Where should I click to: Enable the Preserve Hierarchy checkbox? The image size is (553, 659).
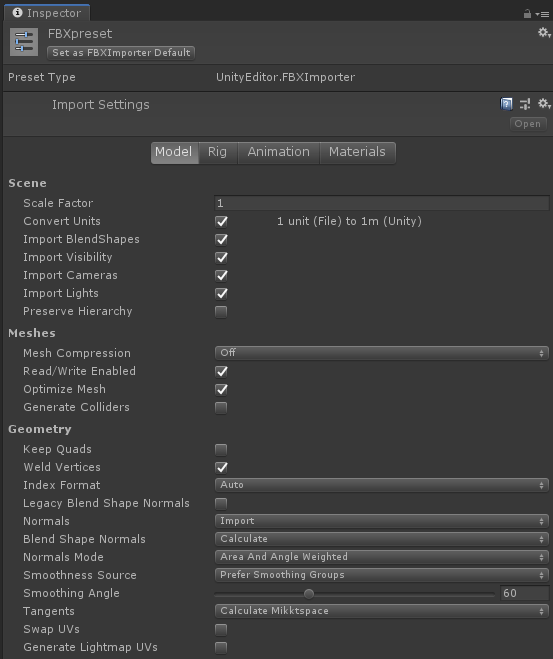point(221,311)
